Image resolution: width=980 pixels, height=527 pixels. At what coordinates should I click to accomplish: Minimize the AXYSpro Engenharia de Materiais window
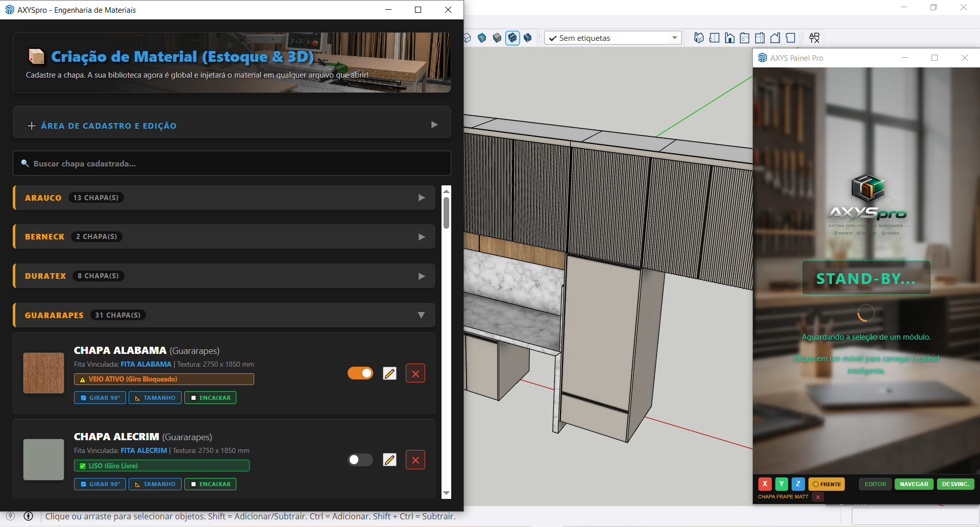coord(388,10)
